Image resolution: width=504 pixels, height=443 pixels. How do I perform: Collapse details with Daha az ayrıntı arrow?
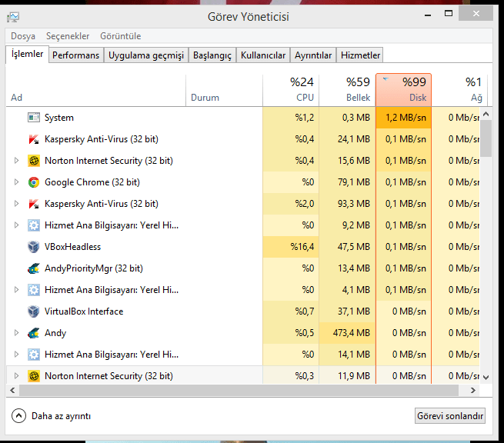pyautogui.click(x=18, y=415)
